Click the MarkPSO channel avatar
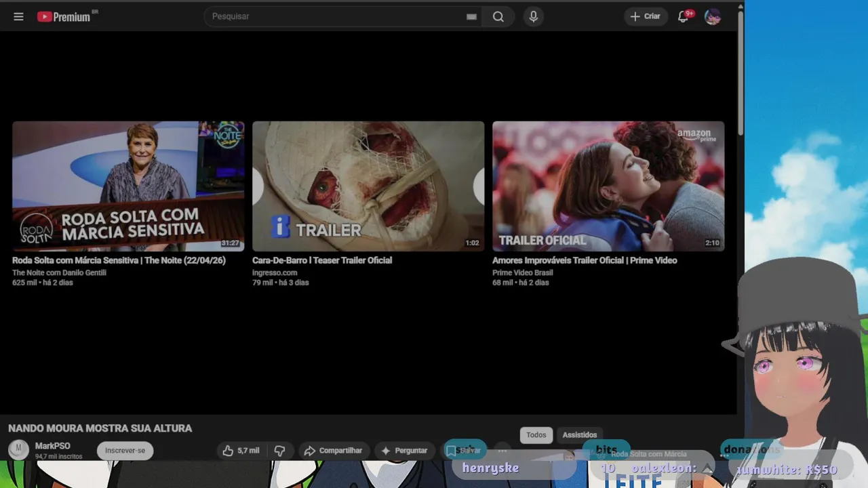868x488 pixels. (x=18, y=449)
